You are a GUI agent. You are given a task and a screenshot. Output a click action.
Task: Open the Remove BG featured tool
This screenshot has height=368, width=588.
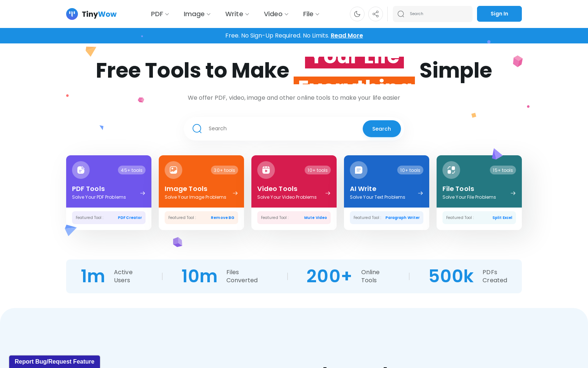coord(222,218)
